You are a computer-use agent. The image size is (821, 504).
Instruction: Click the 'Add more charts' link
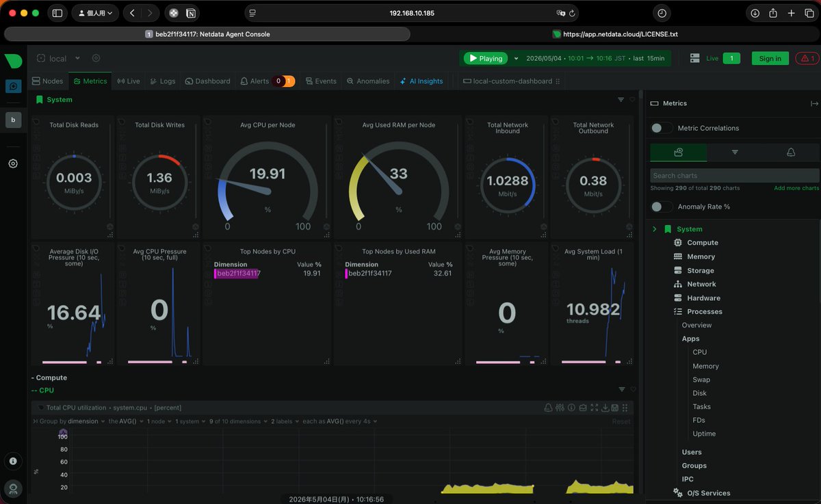click(x=796, y=188)
